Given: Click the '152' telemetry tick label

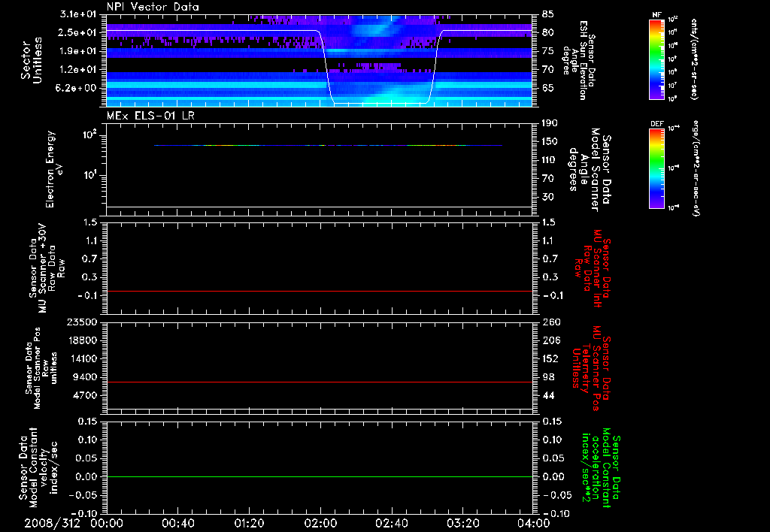Looking at the screenshot, I should pyautogui.click(x=551, y=358).
